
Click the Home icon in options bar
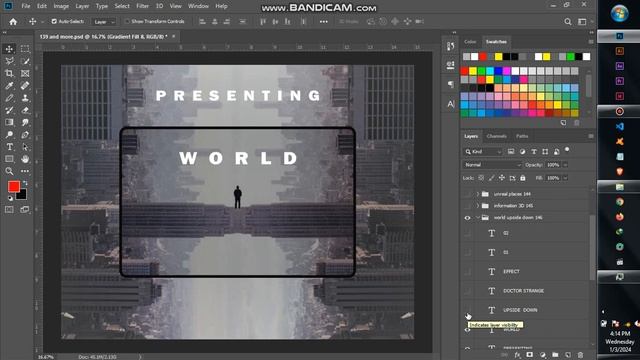click(x=13, y=22)
